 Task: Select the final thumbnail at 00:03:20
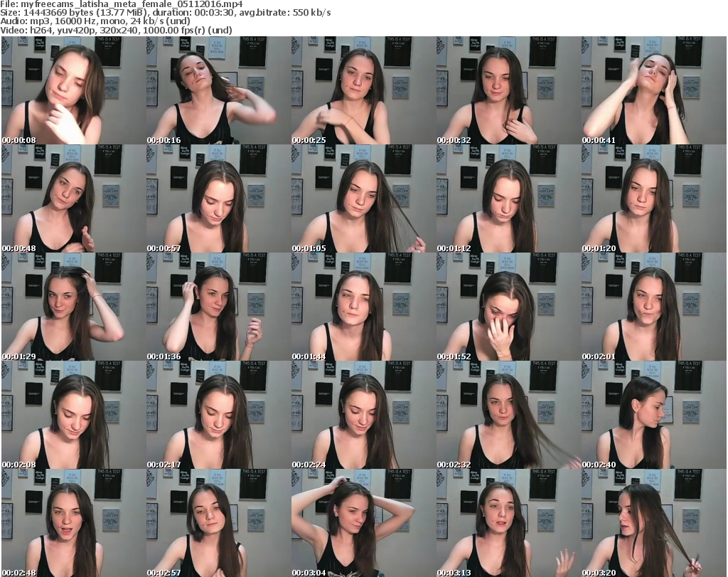[x=653, y=523]
